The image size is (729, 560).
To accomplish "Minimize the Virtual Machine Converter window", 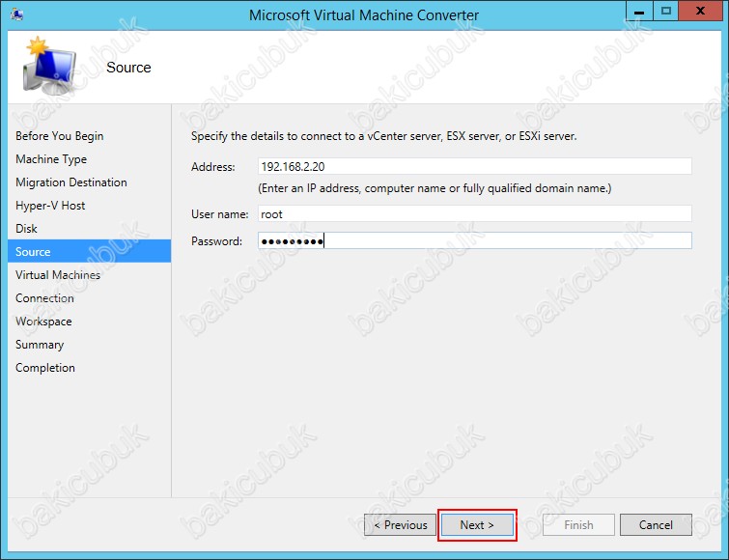I will click(x=639, y=11).
